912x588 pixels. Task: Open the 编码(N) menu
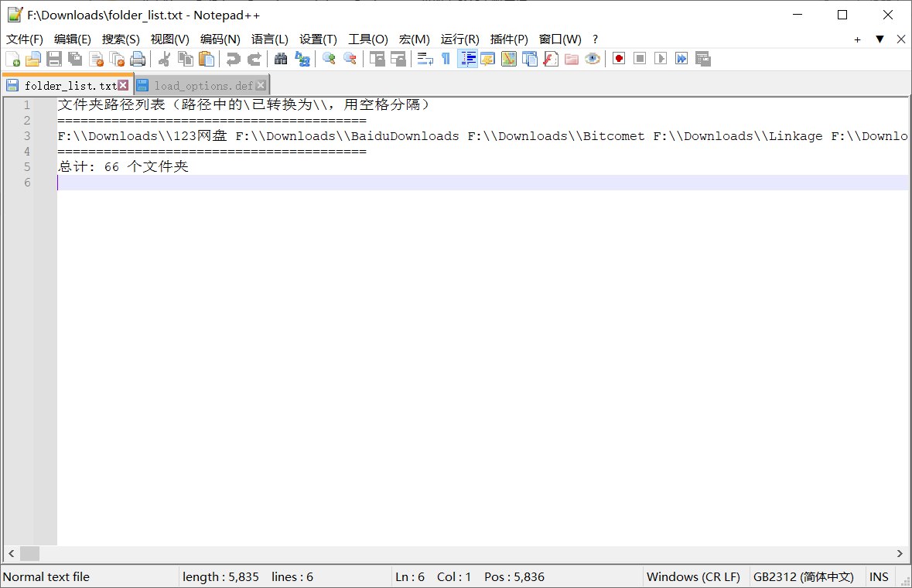coord(220,39)
